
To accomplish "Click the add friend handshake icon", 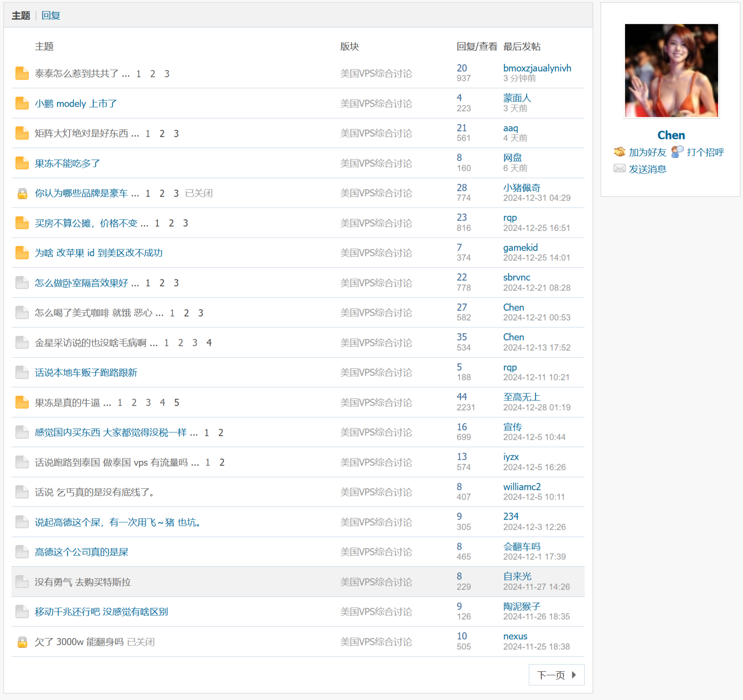I will pos(619,152).
